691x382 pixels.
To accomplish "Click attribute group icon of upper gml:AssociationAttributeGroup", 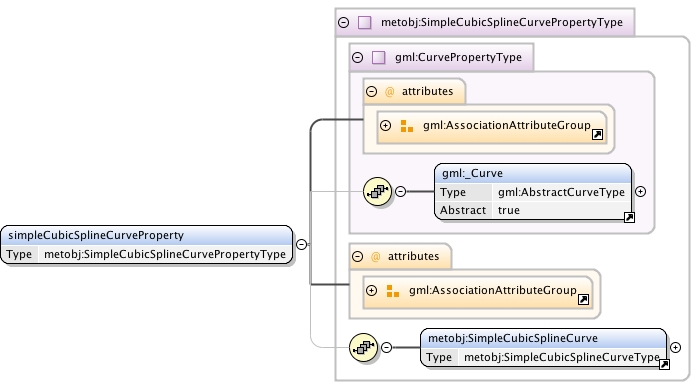I will click(407, 126).
